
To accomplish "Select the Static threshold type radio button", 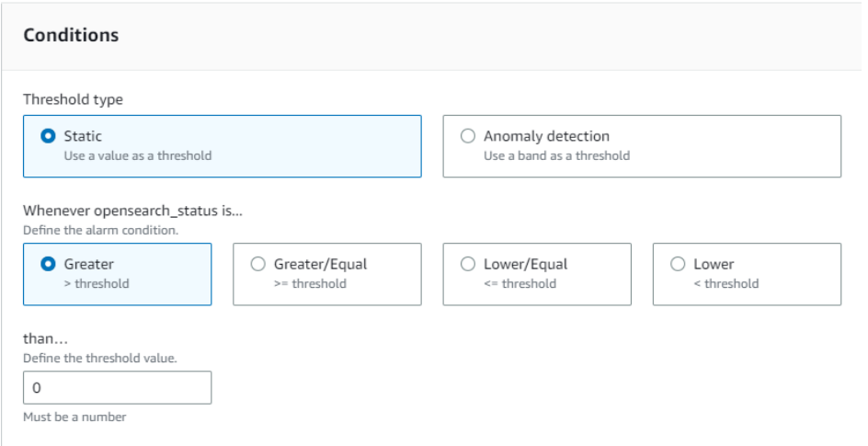I will pyautogui.click(x=48, y=136).
